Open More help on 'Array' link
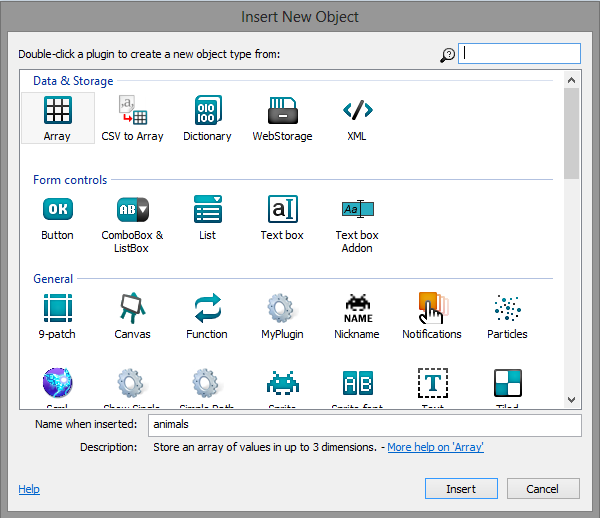The width and height of the screenshot is (600, 518). [435, 447]
